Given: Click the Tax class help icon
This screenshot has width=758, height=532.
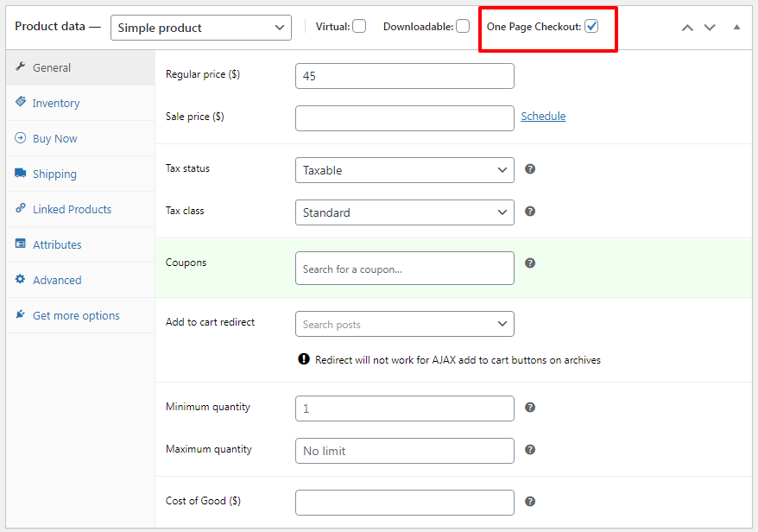Looking at the screenshot, I should tap(530, 212).
